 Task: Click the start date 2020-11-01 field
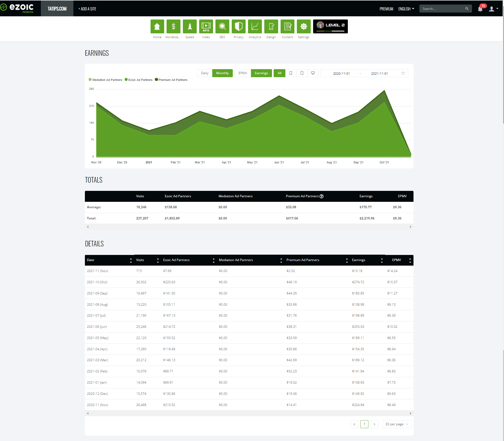coord(341,73)
